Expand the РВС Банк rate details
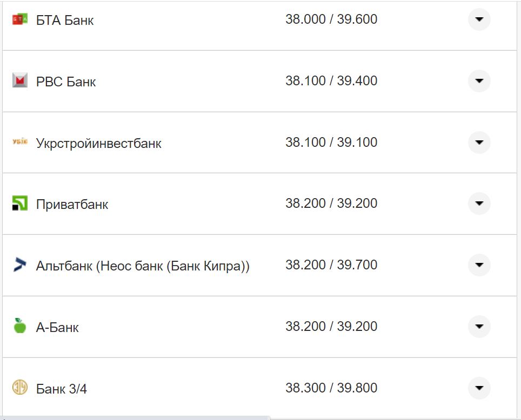The height and width of the screenshot is (420, 521). 479,81
